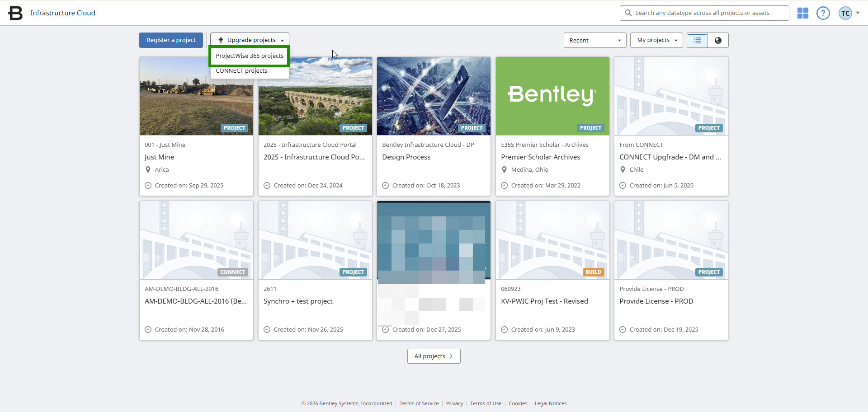Click Register a project button

pos(171,40)
